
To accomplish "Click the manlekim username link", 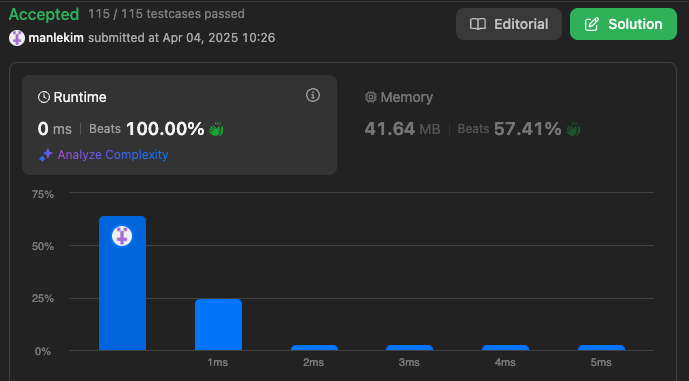I will point(56,38).
